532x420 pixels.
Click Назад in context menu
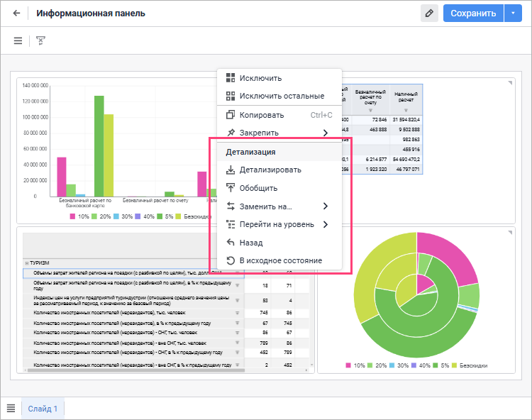tap(250, 243)
